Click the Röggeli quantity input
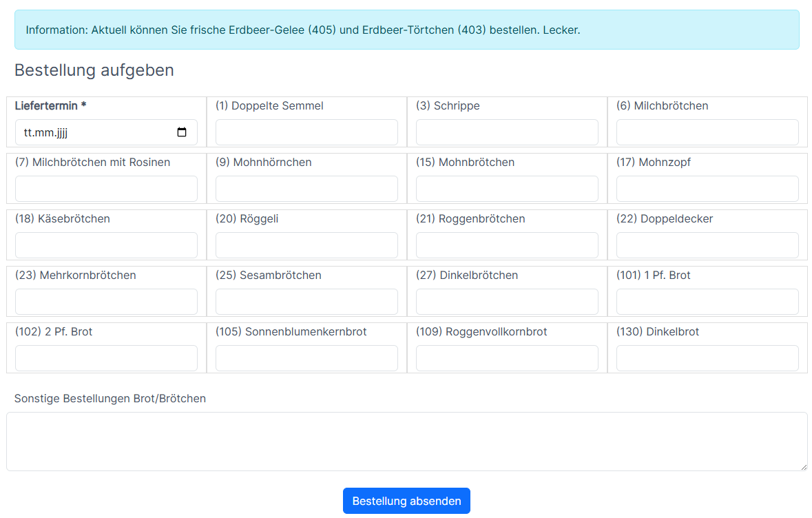Viewport: 812px width, 518px height. click(306, 245)
